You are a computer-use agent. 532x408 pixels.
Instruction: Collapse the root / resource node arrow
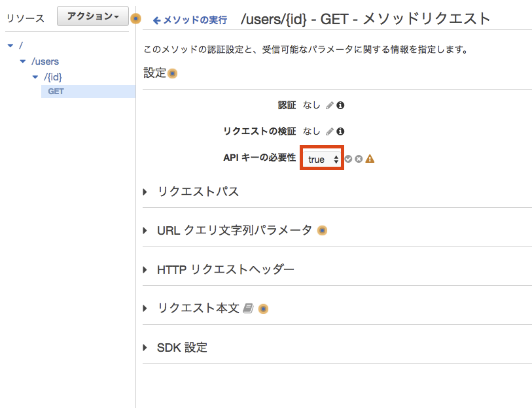[10, 46]
